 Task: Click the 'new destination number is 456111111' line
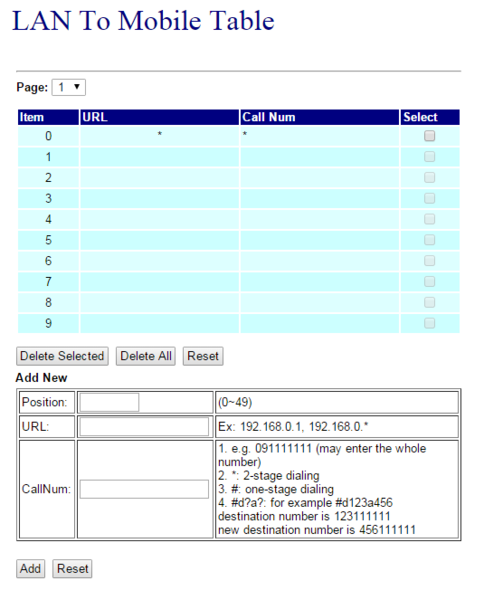point(317,530)
